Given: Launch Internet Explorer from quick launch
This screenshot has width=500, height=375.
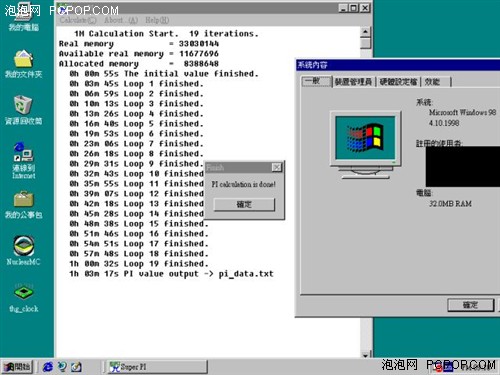Looking at the screenshot, I should tap(48, 367).
